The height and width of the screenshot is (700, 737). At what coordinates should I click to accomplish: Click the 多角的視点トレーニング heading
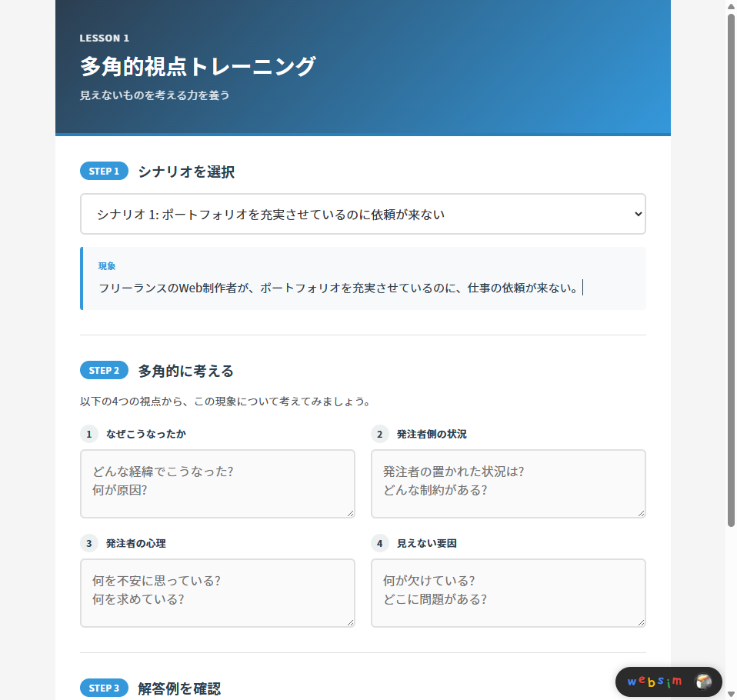198,67
